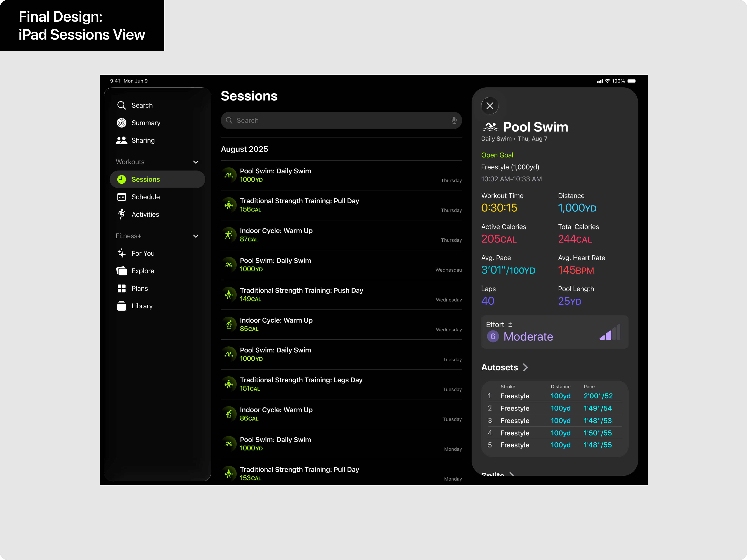Open Summary from the sidebar rings icon
This screenshot has width=747, height=560.
(122, 123)
